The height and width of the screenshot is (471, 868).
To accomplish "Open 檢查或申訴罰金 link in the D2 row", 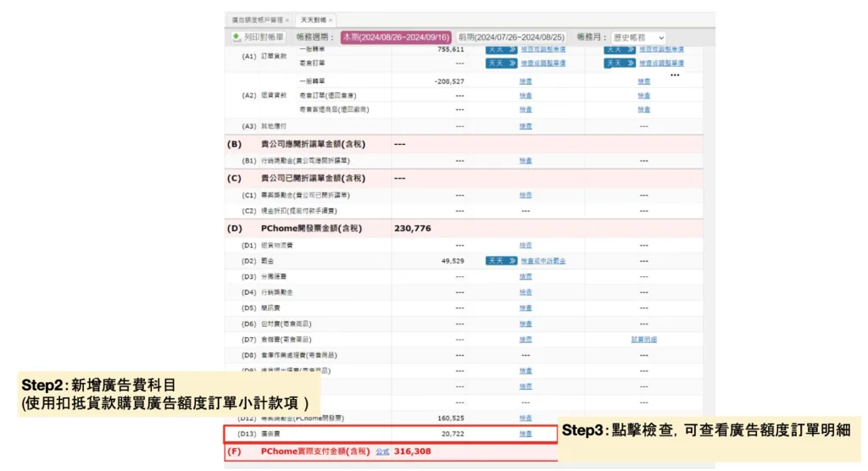I will pyautogui.click(x=542, y=261).
